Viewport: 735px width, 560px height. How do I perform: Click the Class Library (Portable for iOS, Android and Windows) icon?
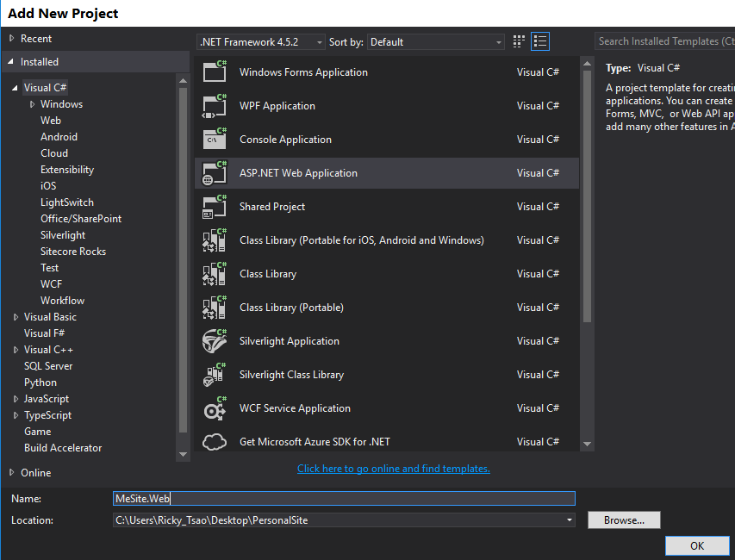(x=215, y=240)
